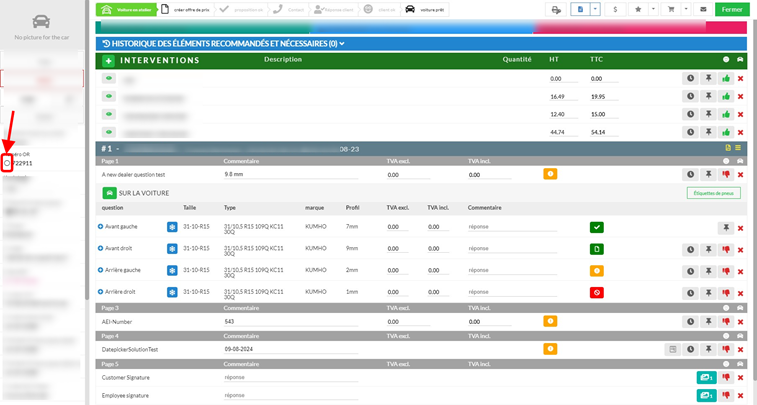757x405 pixels.
Task: Toggle thumbs-up approval on the 0.00 intervention
Action: pyautogui.click(x=726, y=79)
